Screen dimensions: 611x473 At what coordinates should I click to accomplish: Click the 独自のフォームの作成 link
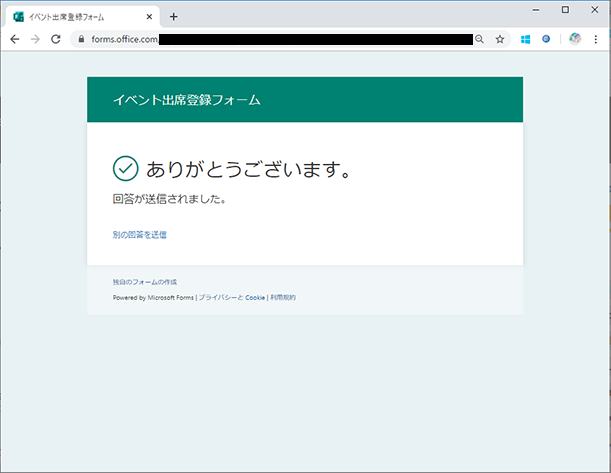144,283
